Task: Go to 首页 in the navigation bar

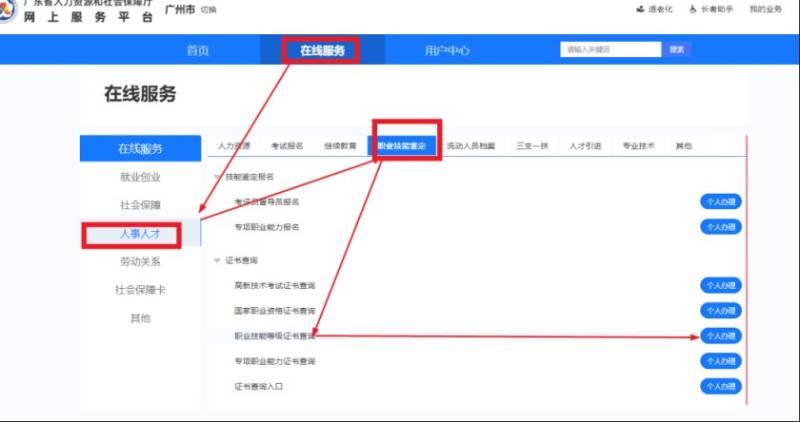Action: 198,50
